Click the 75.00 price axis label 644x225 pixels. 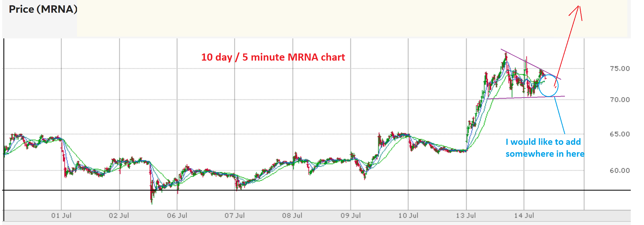pos(620,69)
